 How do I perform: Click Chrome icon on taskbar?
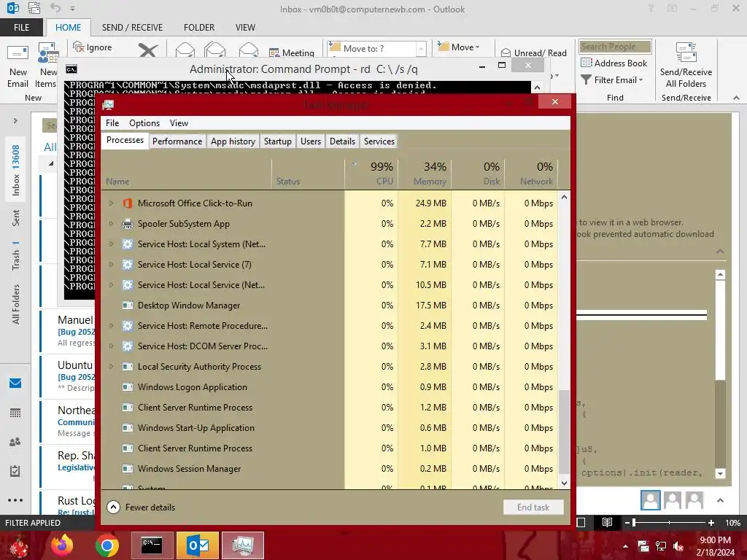[x=107, y=545]
